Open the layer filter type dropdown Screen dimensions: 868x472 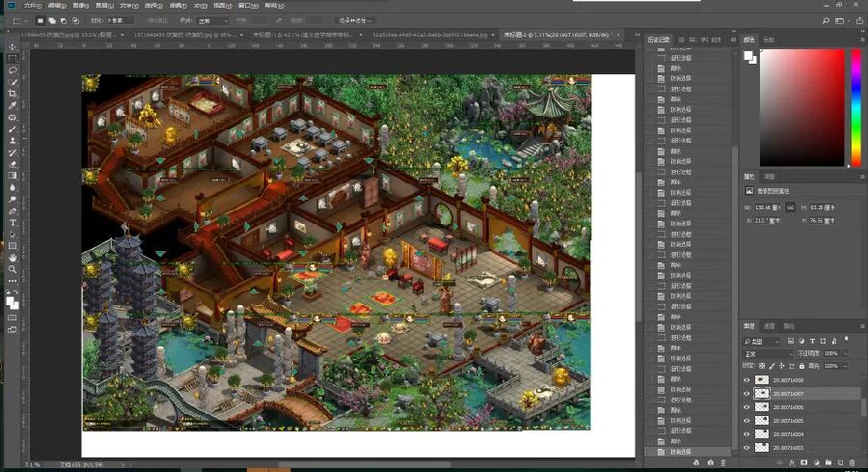pos(762,342)
